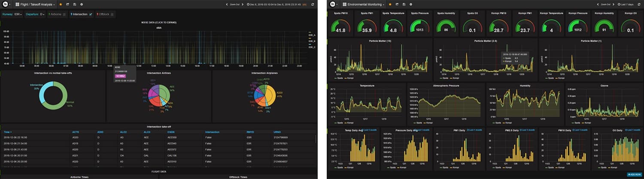Star the Flight / Takeoff Analysis dashboard
Viewport: 644px width, 179px height.
click(x=61, y=4)
